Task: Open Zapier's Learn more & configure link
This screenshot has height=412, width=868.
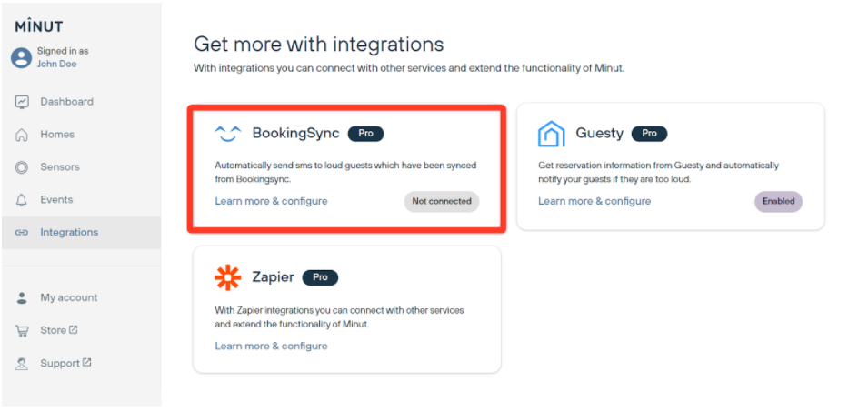Action: tap(271, 346)
